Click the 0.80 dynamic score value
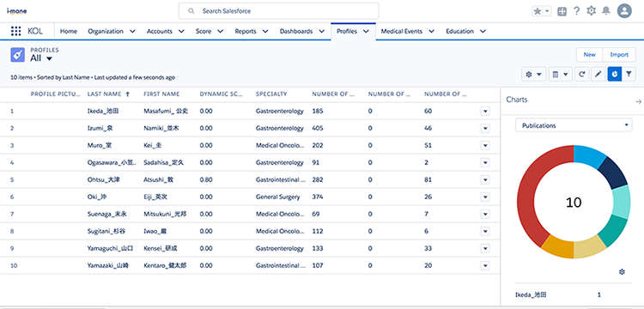 (x=206, y=179)
